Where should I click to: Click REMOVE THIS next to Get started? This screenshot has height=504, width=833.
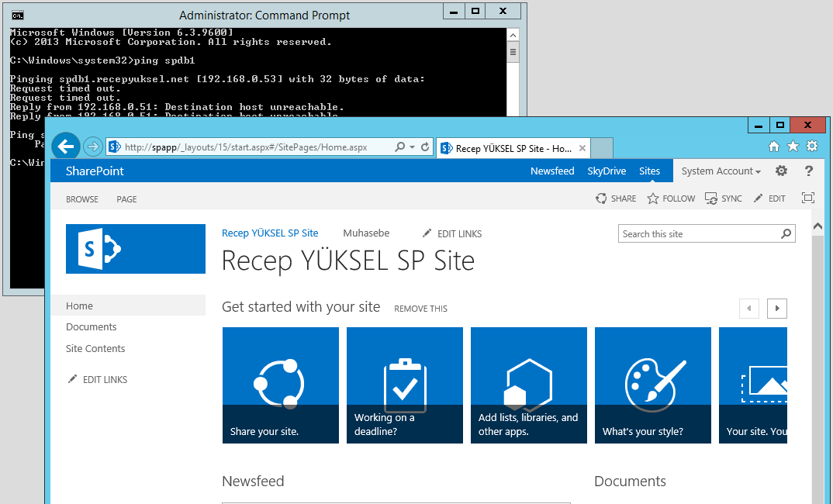coord(420,309)
